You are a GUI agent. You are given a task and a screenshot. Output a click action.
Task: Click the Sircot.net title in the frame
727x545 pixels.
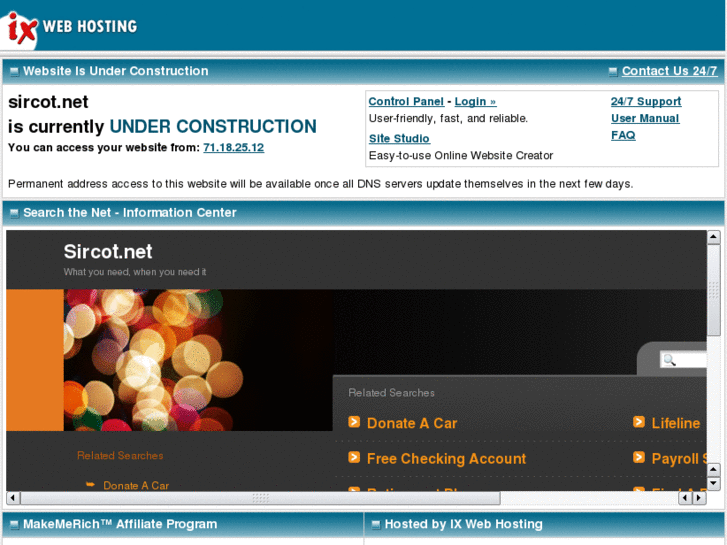pos(108,252)
